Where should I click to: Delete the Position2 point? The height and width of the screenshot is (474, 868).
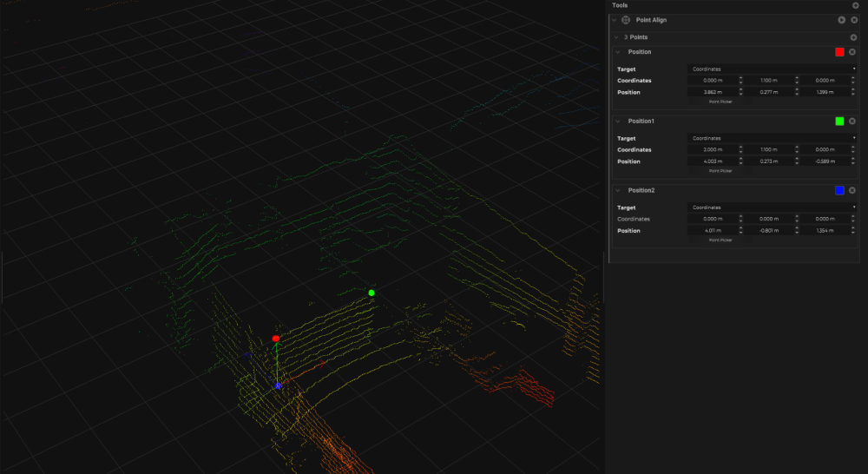(852, 190)
